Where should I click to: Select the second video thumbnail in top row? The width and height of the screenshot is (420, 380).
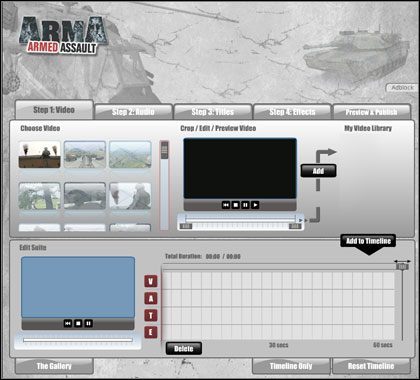pyautogui.click(x=85, y=154)
